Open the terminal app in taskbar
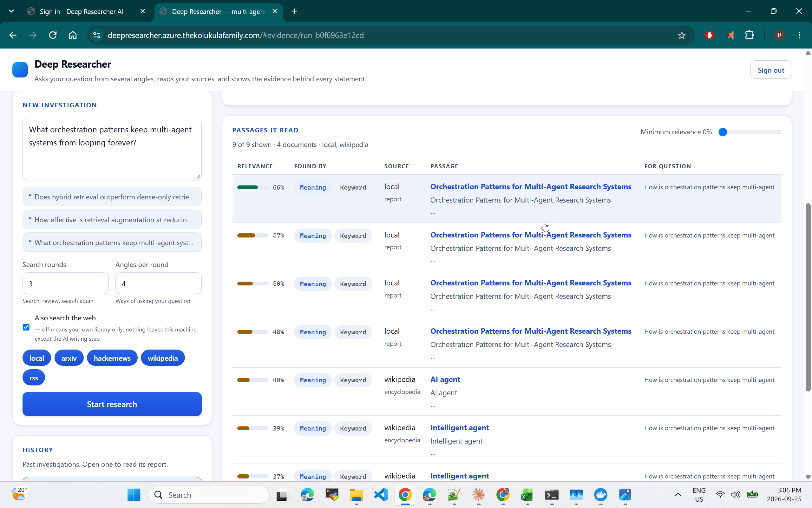The image size is (812, 508). 552,495
